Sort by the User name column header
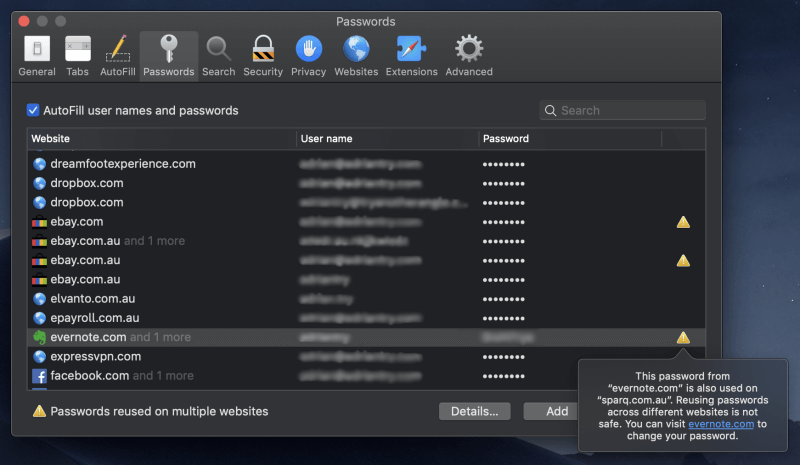The image size is (800, 465). point(387,138)
